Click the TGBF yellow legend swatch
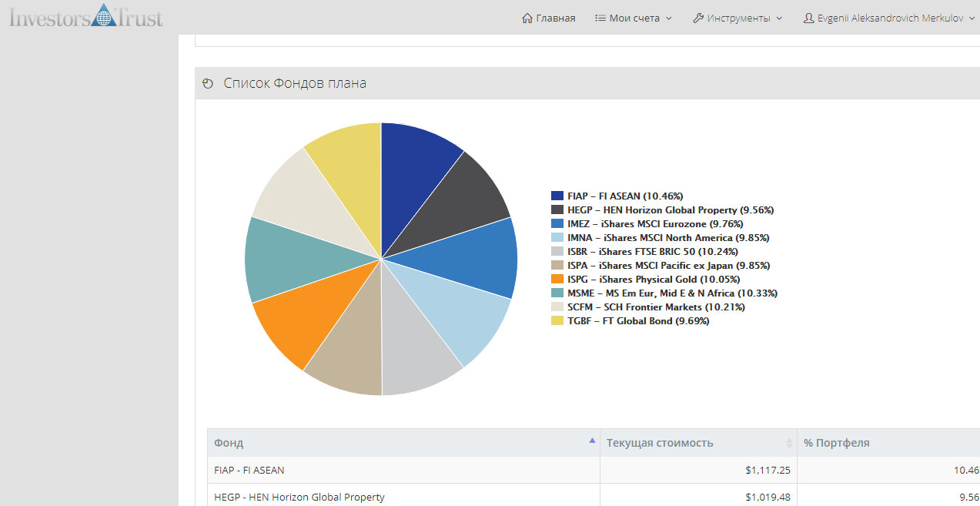This screenshot has width=980, height=506. click(557, 321)
